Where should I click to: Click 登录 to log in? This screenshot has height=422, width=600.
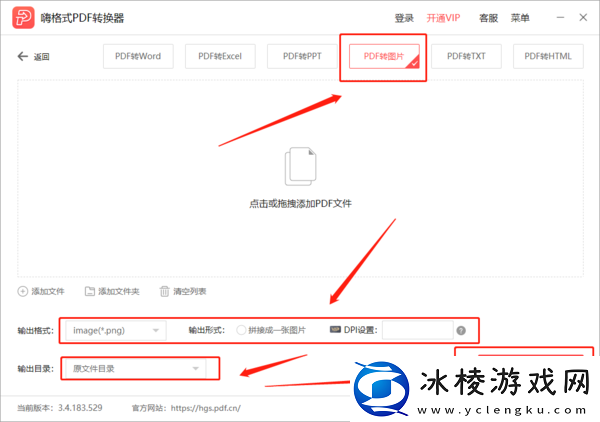click(404, 18)
